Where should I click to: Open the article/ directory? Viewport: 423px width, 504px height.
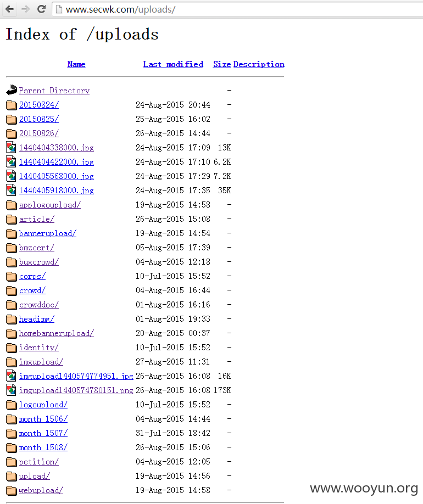click(37, 219)
